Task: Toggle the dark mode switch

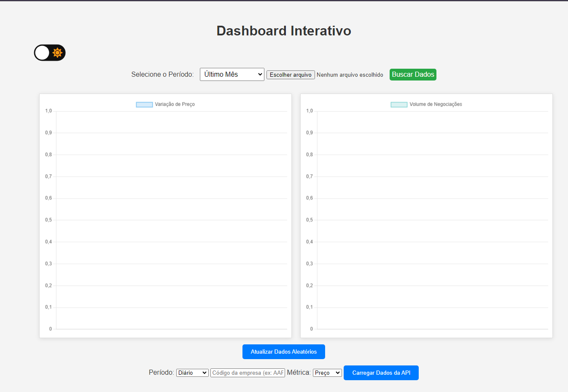Action: 49,52
